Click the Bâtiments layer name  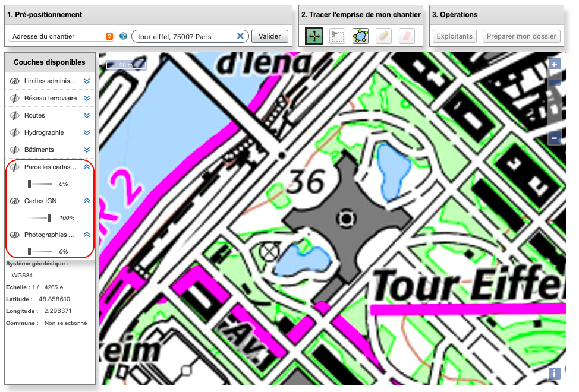pyautogui.click(x=39, y=150)
